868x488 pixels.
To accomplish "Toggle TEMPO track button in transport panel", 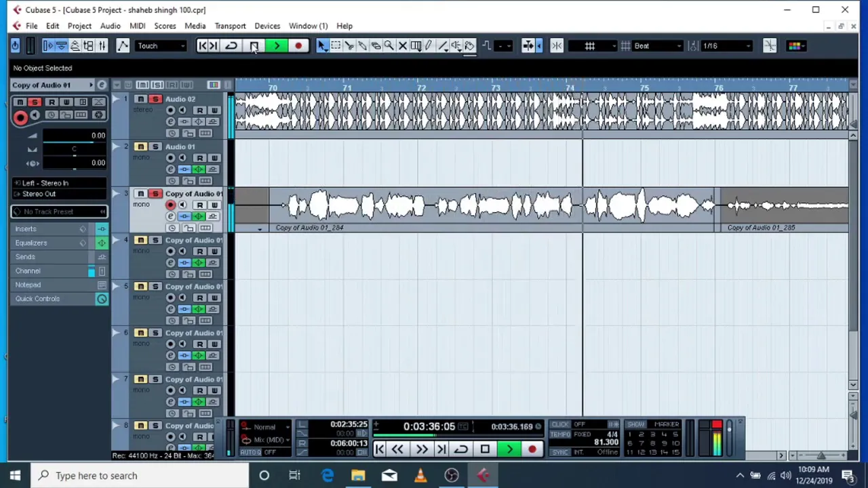I will click(561, 434).
